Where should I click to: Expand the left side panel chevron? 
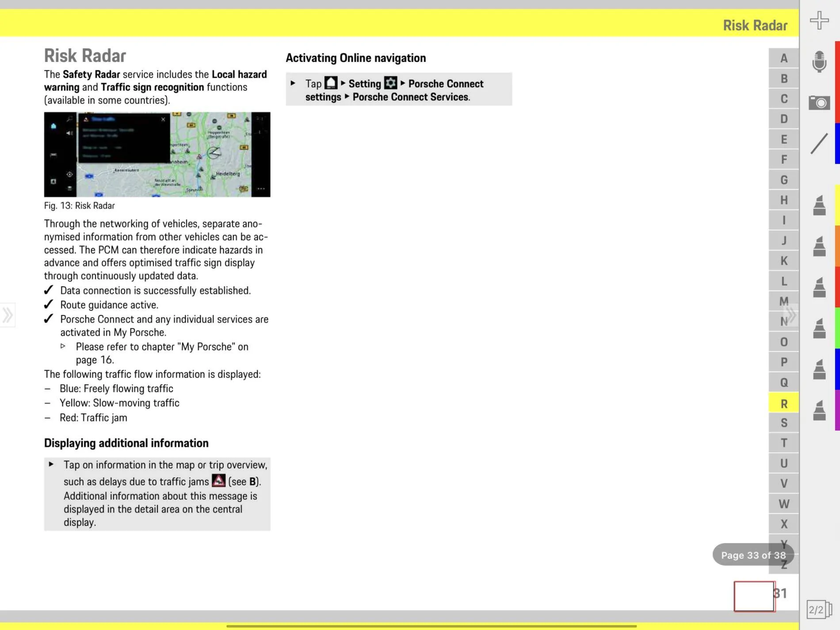pyautogui.click(x=8, y=315)
